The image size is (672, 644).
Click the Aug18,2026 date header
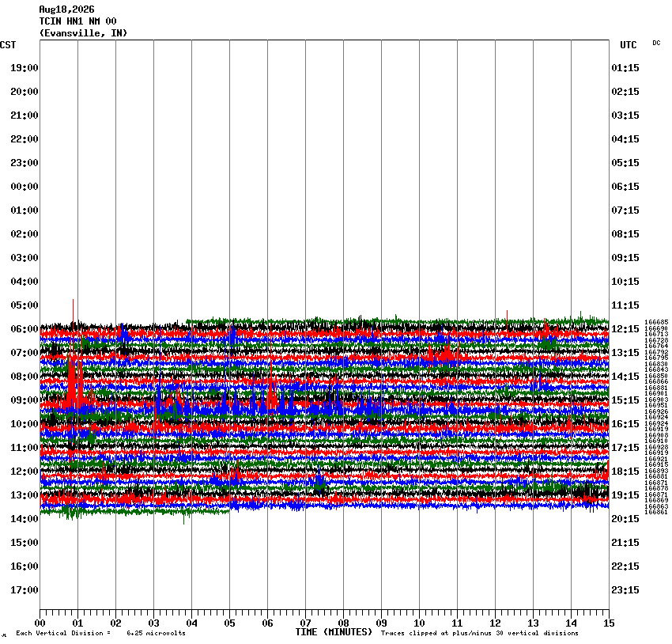pyautogui.click(x=66, y=9)
